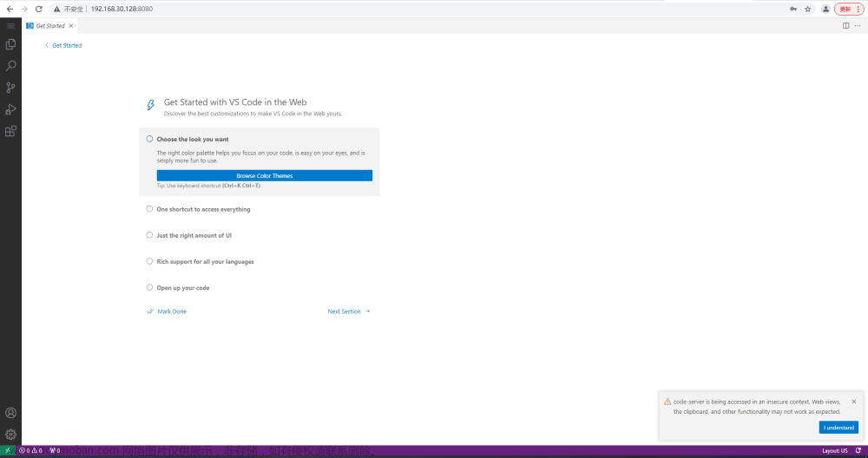The image size is (868, 458).
Task: Close the Get Started tab
Action: pos(71,26)
